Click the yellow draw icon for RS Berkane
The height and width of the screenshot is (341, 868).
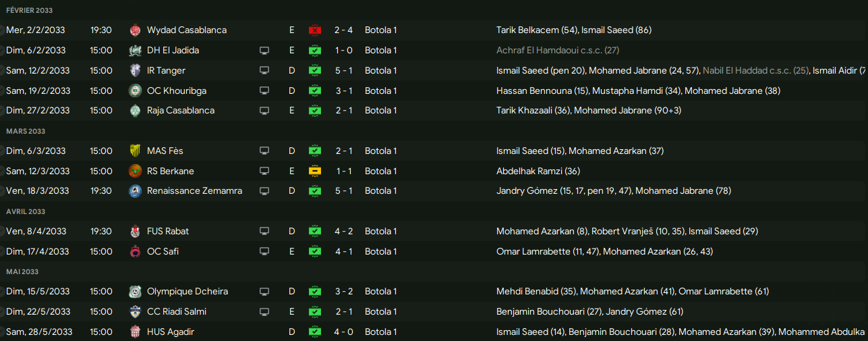pyautogui.click(x=315, y=171)
